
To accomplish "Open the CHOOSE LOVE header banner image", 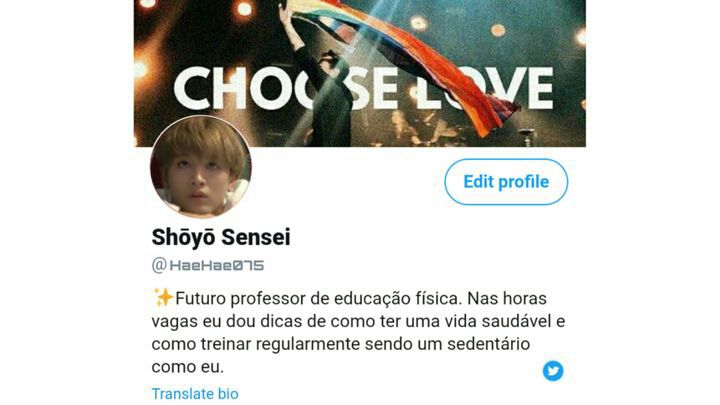I will (360, 73).
